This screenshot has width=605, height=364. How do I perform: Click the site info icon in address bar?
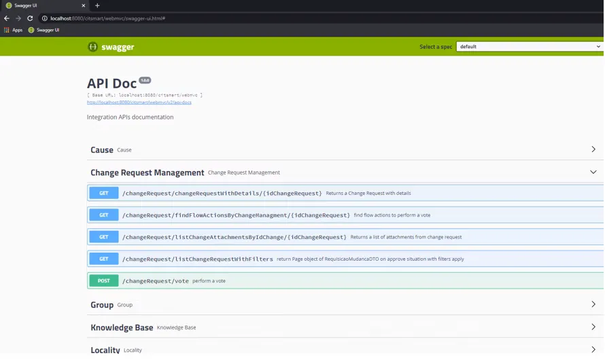44,18
